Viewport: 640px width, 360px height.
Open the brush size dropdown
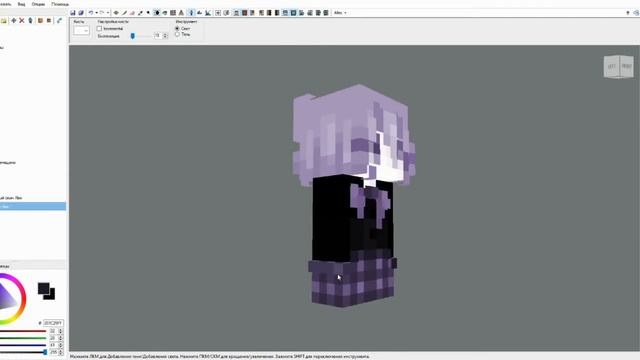click(81, 31)
